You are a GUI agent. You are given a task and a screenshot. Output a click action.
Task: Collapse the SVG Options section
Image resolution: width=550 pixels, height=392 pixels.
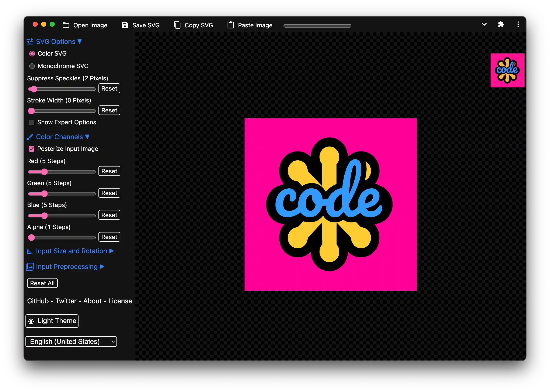[80, 41]
